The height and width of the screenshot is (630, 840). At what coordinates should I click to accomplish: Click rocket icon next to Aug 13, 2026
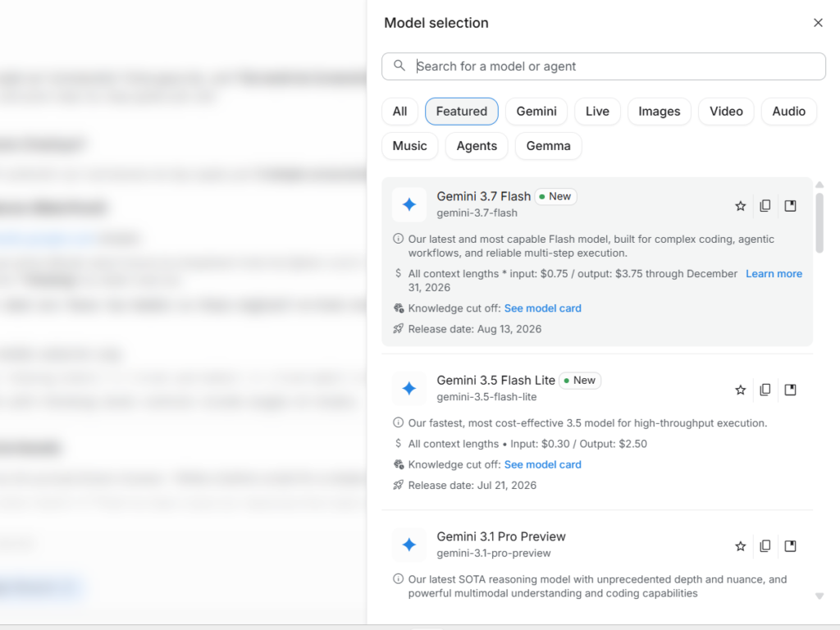pos(398,328)
